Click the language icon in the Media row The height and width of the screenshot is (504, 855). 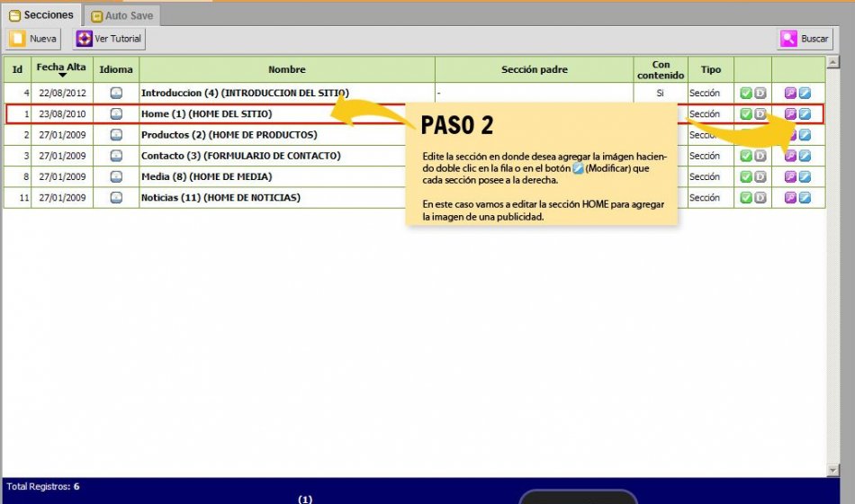[x=116, y=176]
